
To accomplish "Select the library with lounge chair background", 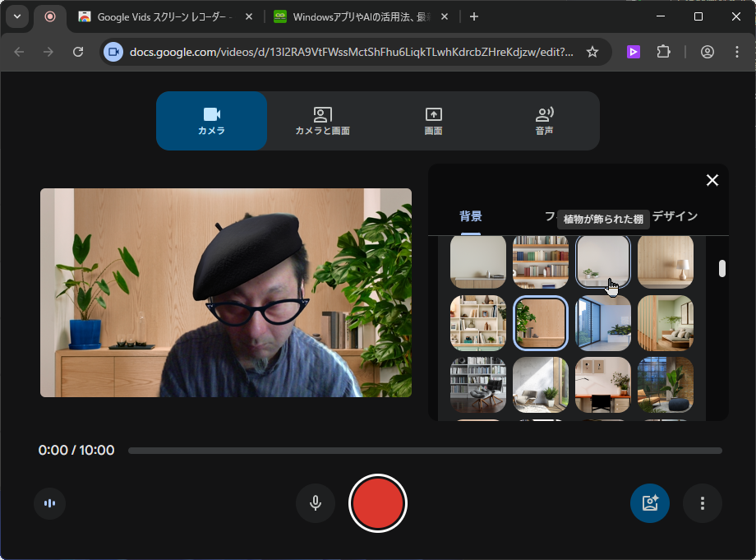I will (478, 384).
